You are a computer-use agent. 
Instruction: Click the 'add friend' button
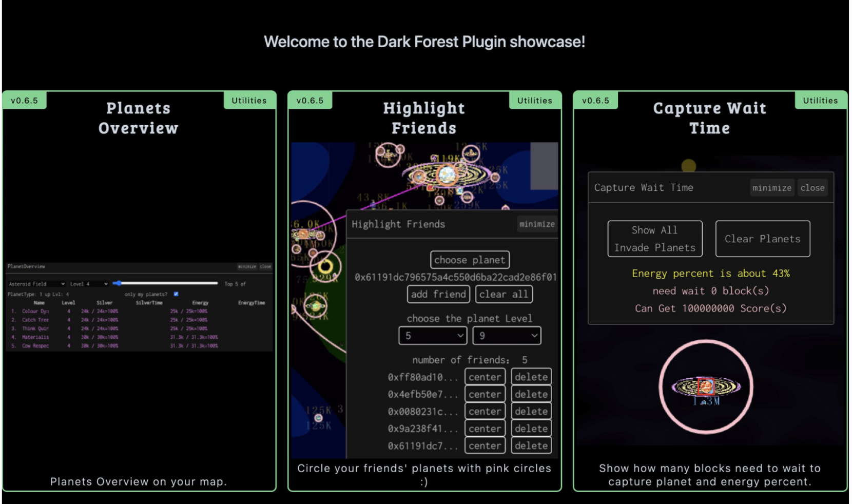439,294
